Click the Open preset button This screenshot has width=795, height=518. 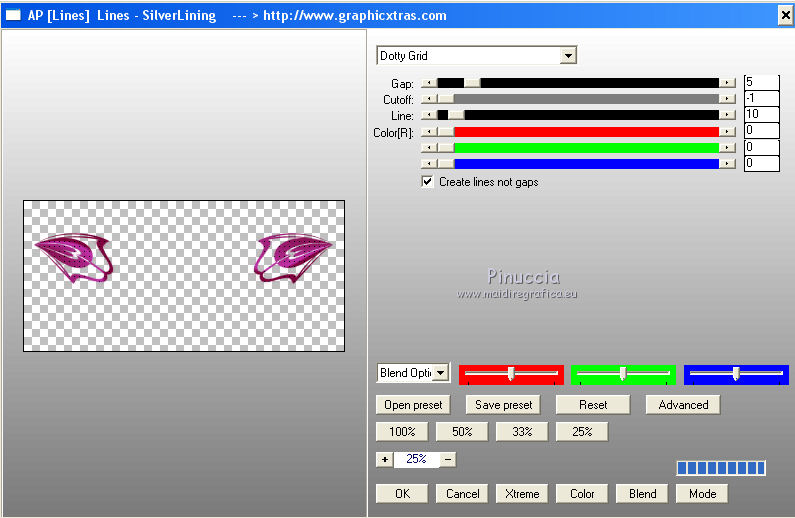coord(413,405)
